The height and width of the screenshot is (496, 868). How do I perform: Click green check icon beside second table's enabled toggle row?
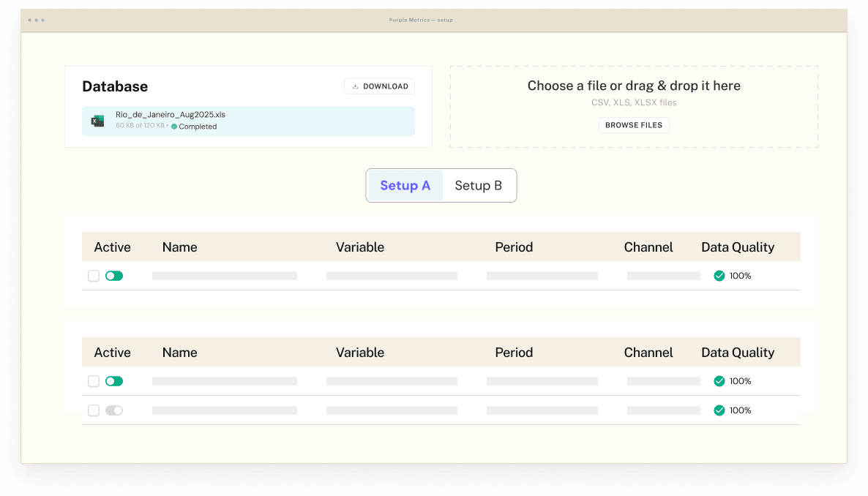(719, 381)
